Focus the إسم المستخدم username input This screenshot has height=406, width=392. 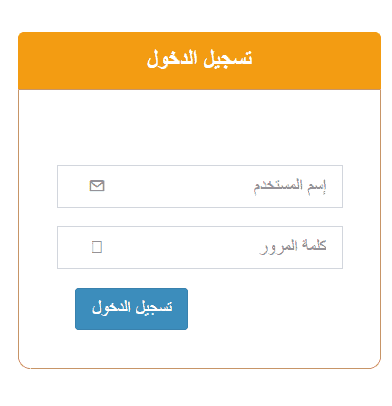200,186
